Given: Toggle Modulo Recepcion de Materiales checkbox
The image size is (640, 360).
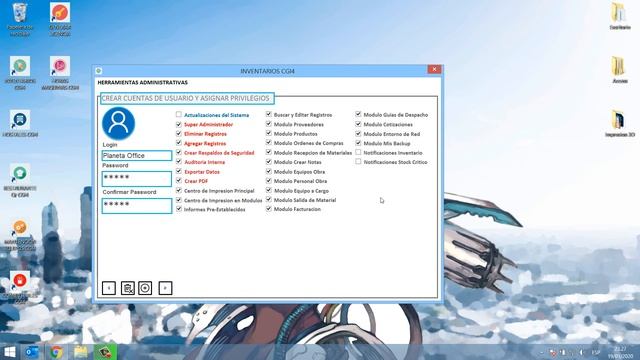Looking at the screenshot, I should (269, 152).
